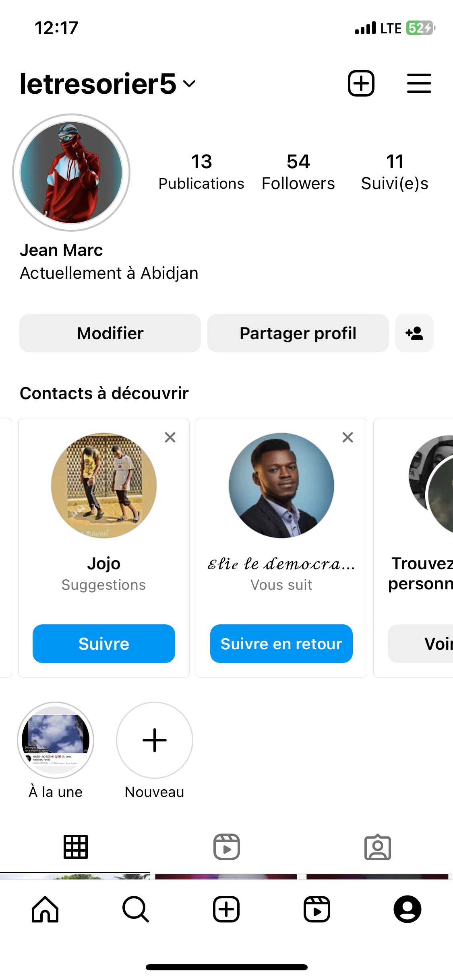Open the Search magnifier icon
The height and width of the screenshot is (980, 453).
click(x=136, y=909)
